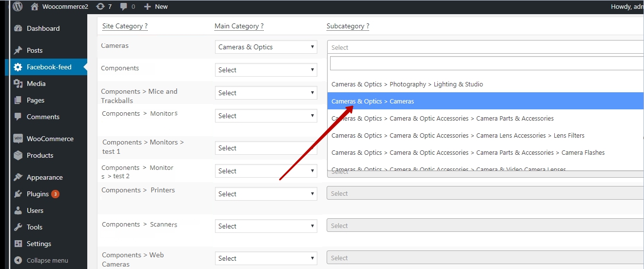Screen dimensions: 644x269
Task: Open the WooCommerce sidebar menu
Action: tap(50, 139)
